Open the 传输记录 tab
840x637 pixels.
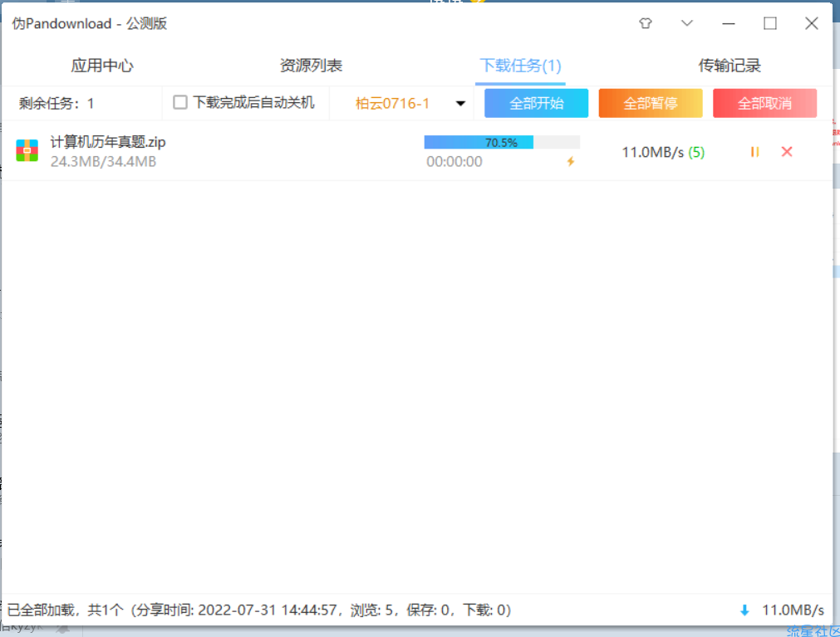pos(729,66)
